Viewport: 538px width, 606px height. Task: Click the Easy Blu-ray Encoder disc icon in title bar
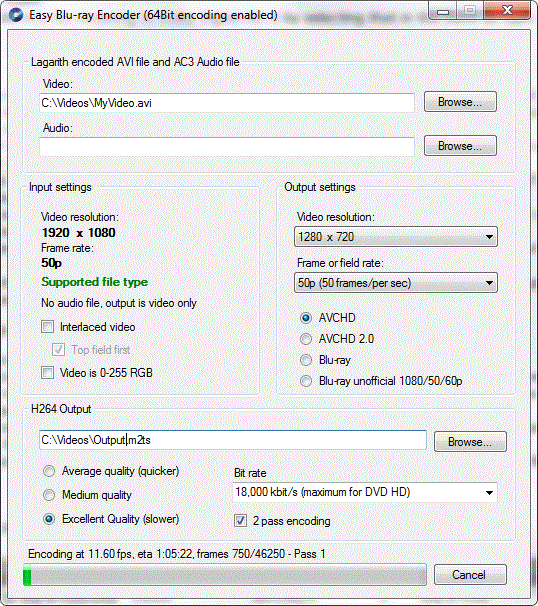15,15
